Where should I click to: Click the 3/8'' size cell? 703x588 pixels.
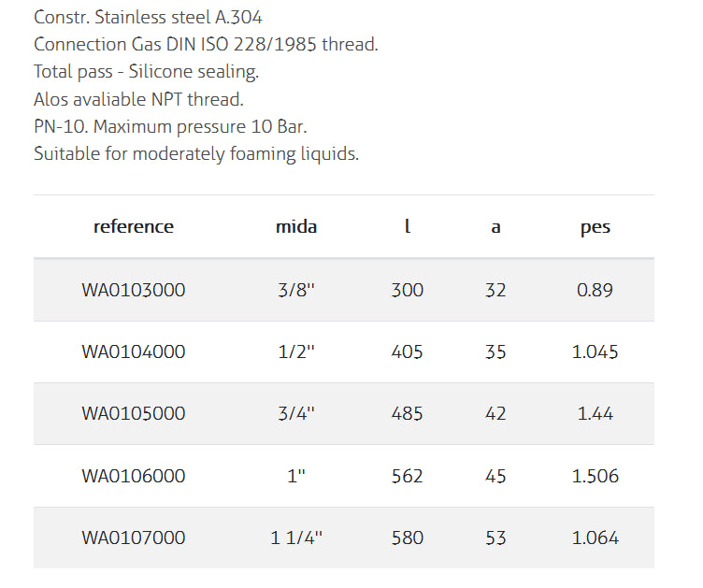[296, 290]
